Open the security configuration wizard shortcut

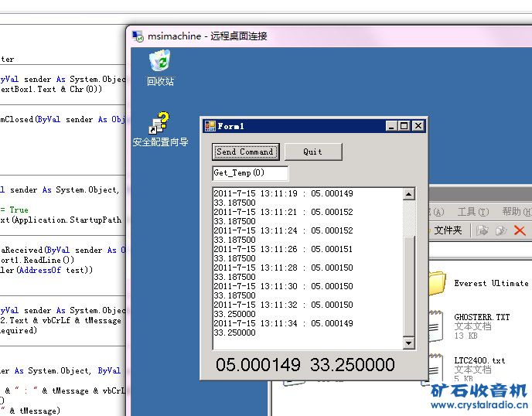(160, 124)
